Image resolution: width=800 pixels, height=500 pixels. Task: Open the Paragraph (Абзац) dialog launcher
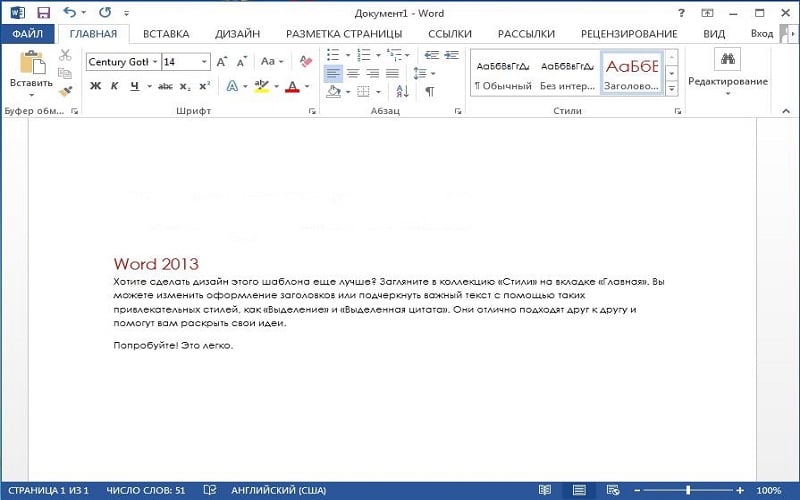pyautogui.click(x=458, y=111)
